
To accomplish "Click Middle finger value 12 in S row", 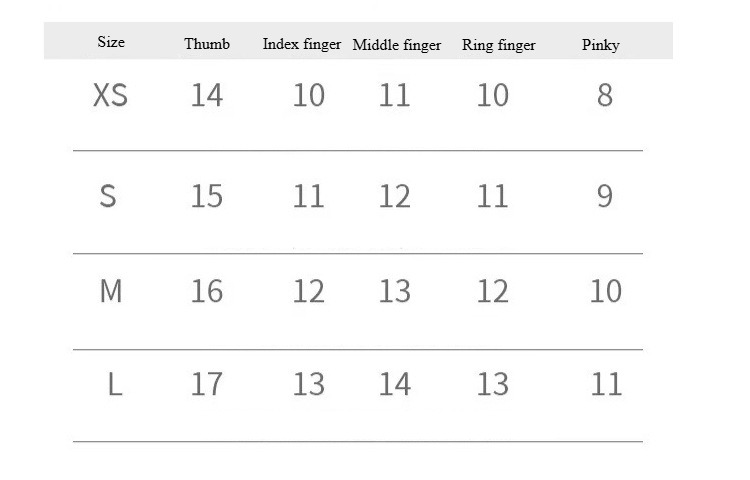I will click(x=395, y=196).
